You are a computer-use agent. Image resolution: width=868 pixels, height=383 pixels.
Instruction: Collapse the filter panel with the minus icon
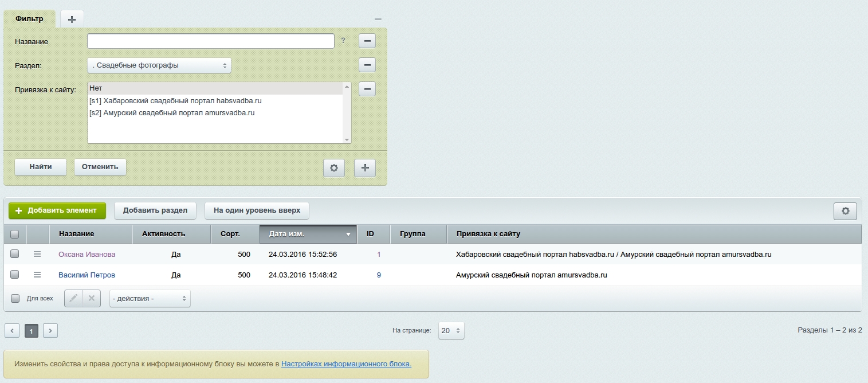tap(378, 19)
